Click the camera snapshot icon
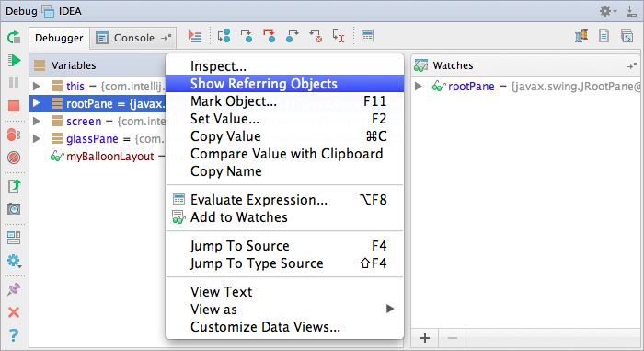644x351 pixels. (14, 209)
